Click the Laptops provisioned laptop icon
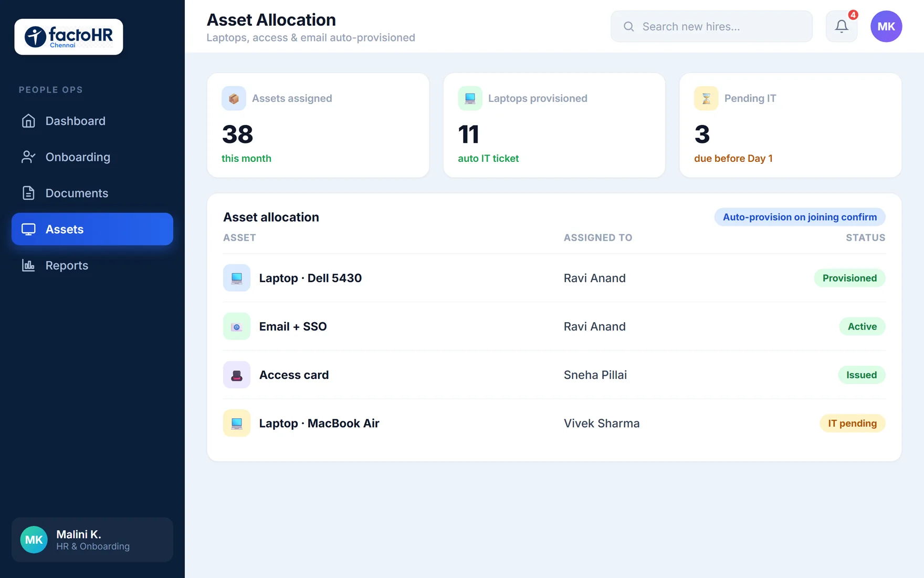 (x=470, y=98)
